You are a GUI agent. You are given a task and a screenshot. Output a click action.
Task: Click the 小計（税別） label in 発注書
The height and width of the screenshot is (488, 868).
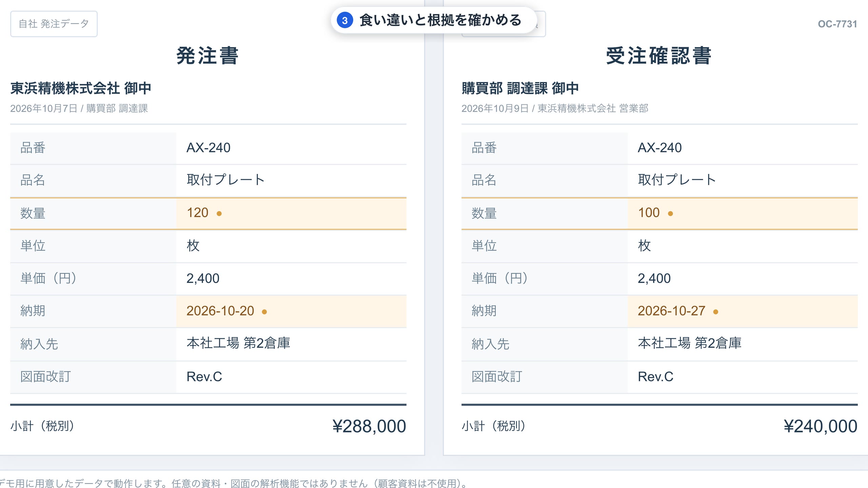point(42,426)
